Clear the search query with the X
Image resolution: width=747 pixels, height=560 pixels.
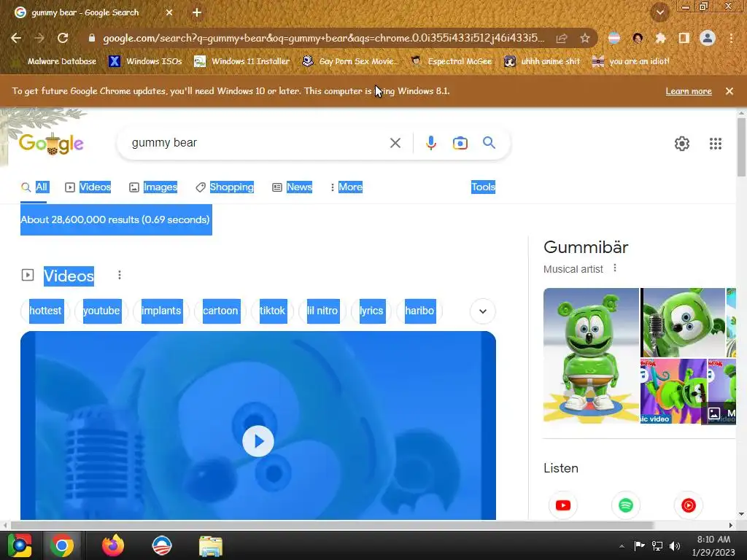coord(395,143)
